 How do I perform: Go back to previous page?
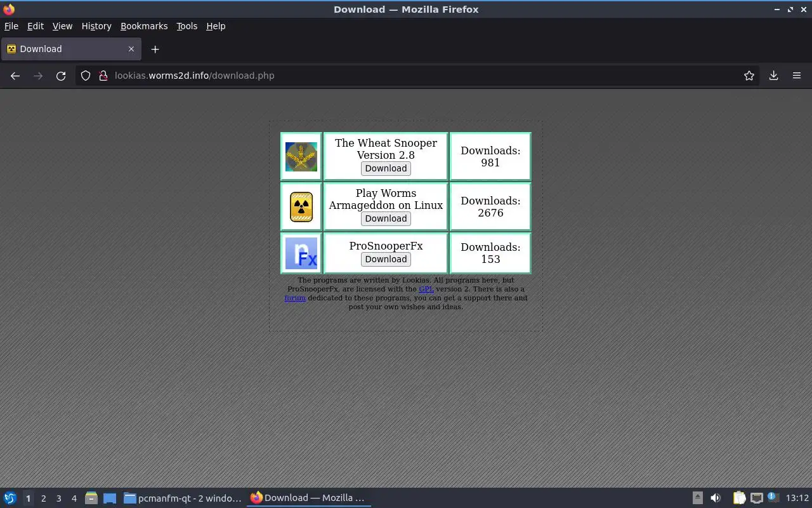pos(15,76)
